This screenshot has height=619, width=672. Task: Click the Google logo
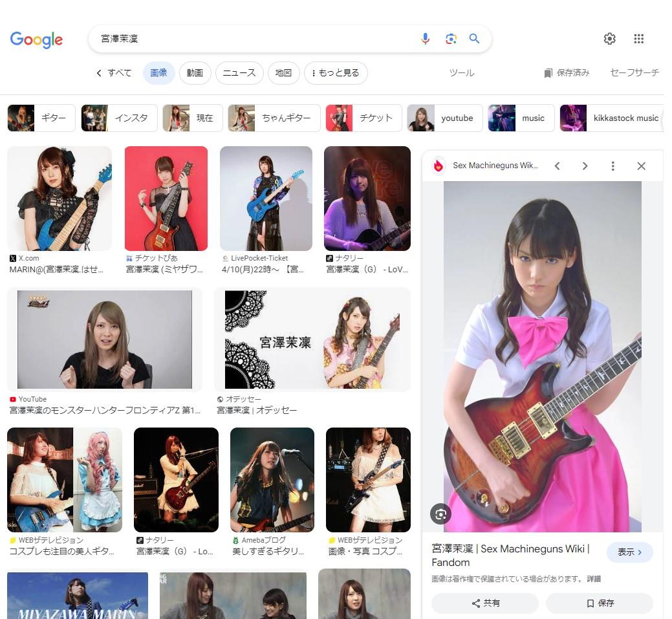36,39
